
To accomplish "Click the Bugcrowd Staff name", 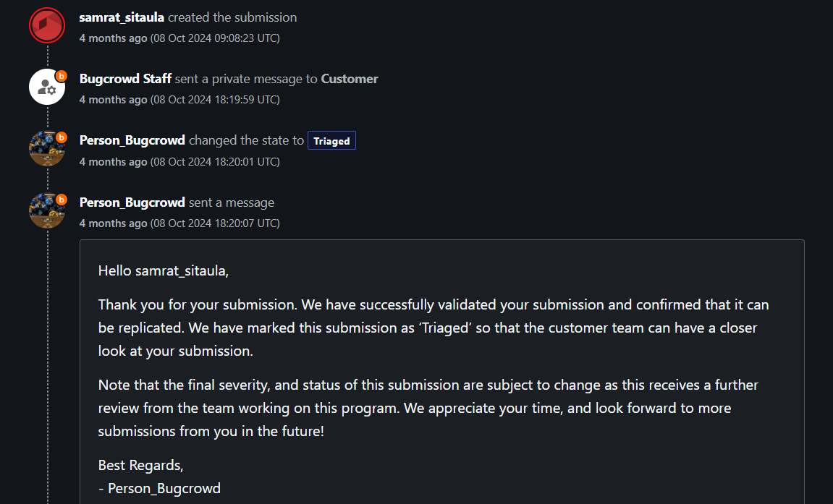I will (125, 79).
